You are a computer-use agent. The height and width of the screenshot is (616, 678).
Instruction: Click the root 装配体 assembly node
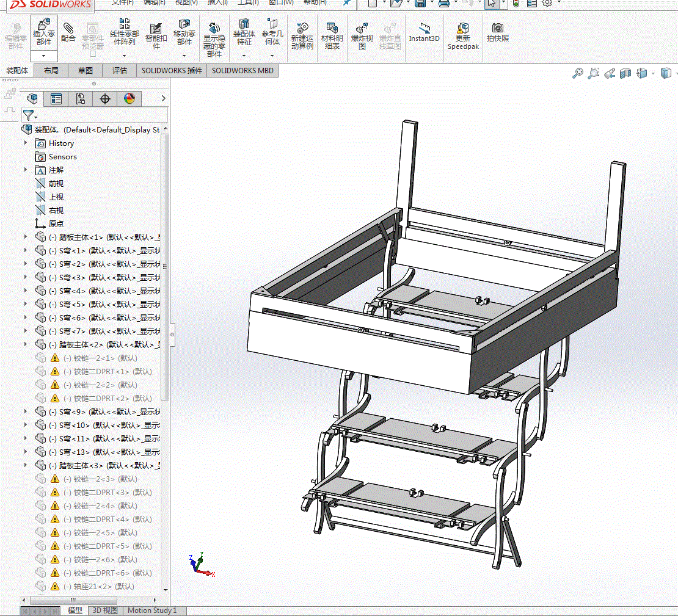91,129
